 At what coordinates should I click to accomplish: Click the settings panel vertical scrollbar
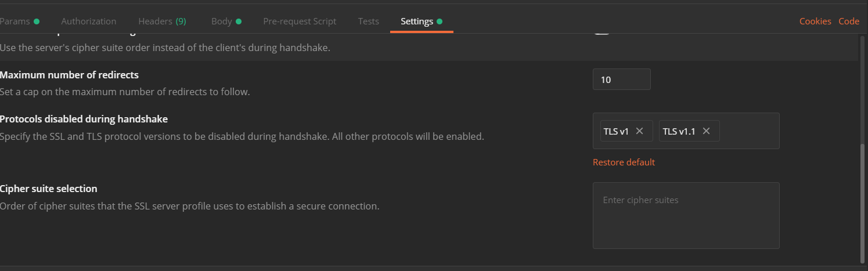[x=862, y=203]
